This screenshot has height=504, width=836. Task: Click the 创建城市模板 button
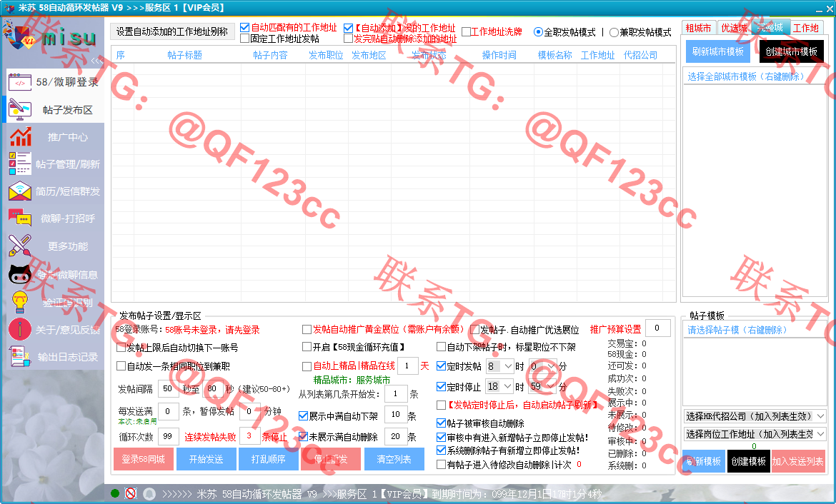tap(791, 51)
